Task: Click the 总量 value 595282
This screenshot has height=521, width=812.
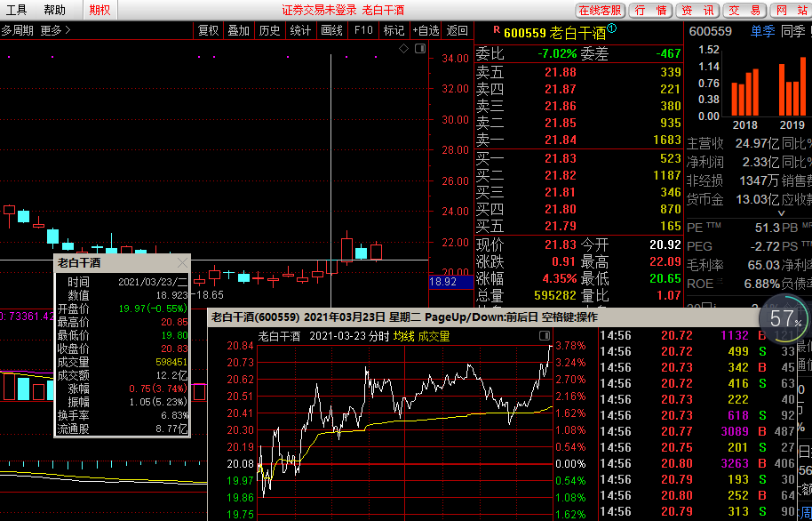Action: [x=555, y=295]
